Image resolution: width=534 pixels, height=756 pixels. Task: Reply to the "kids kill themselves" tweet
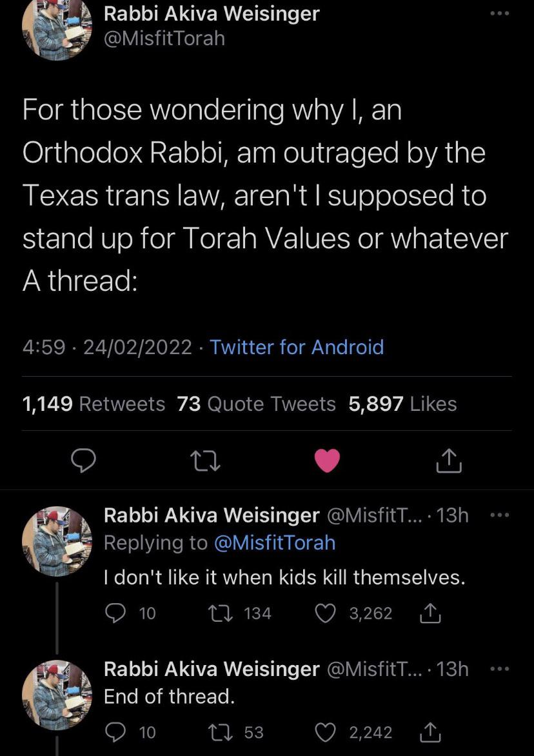pos(115,613)
